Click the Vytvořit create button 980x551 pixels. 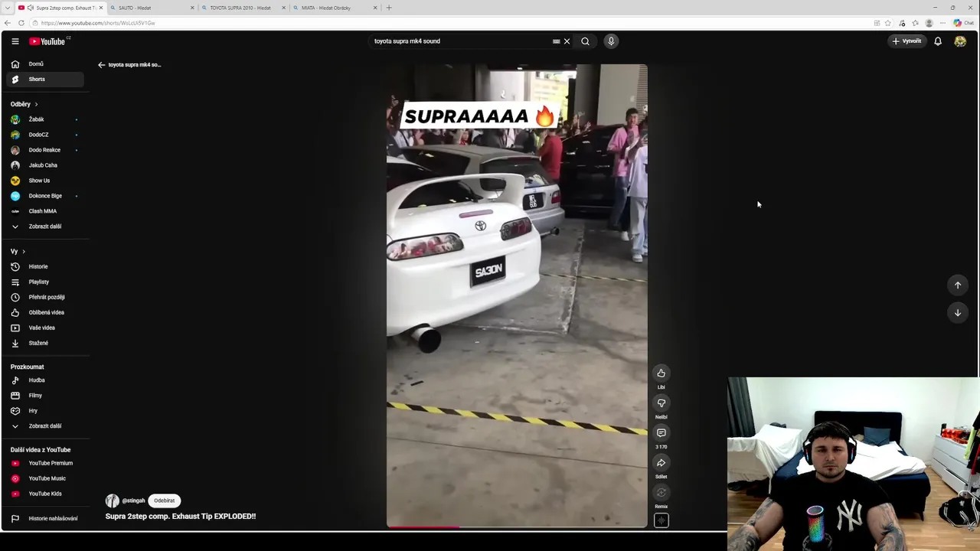coord(906,41)
